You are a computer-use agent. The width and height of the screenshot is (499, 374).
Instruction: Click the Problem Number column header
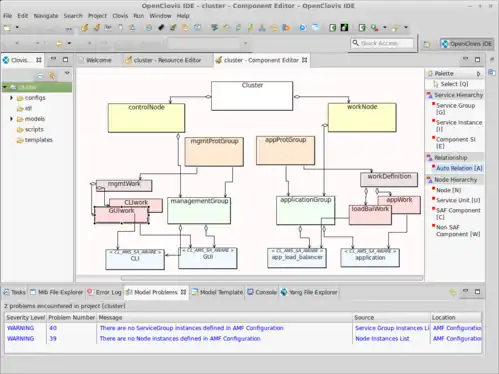pyautogui.click(x=72, y=317)
